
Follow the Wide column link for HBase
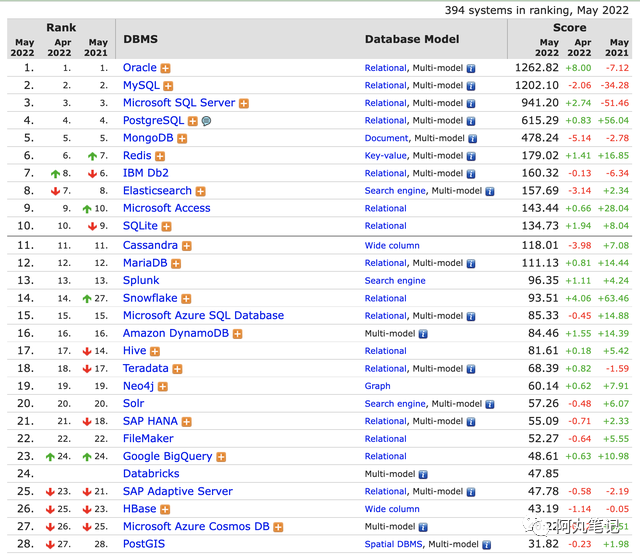tap(392, 509)
